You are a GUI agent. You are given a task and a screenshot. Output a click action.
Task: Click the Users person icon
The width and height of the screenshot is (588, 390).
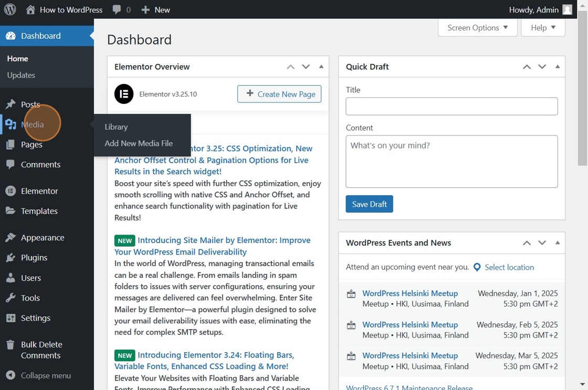point(11,278)
